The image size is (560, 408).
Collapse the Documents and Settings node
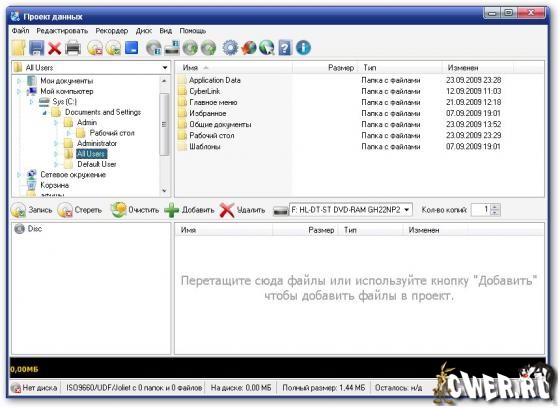coord(44,113)
